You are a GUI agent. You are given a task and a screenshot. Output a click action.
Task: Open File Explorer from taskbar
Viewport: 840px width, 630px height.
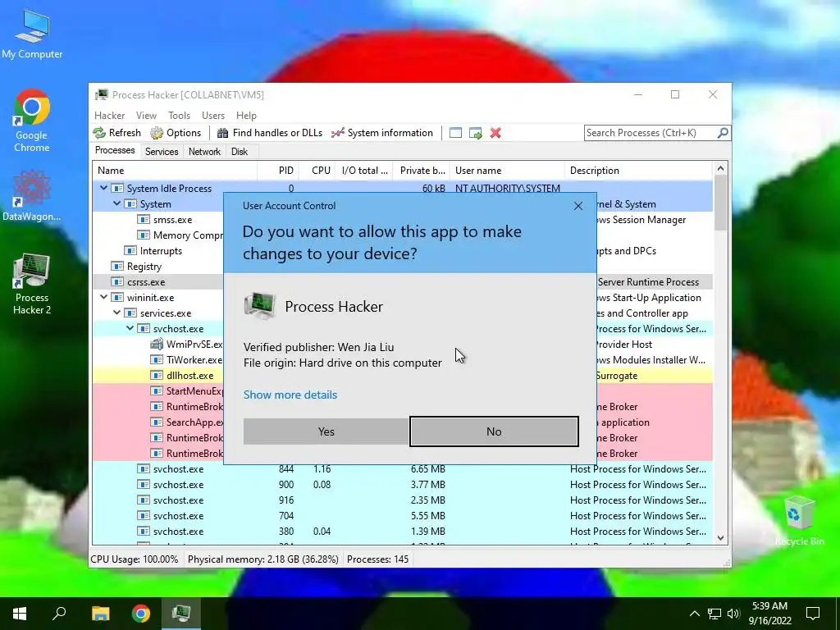(100, 614)
